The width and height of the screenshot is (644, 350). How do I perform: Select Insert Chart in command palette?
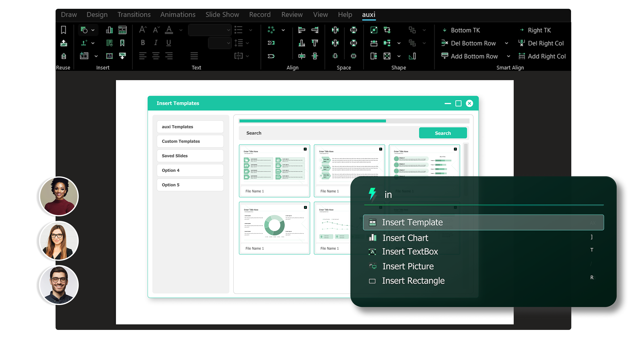[405, 238]
